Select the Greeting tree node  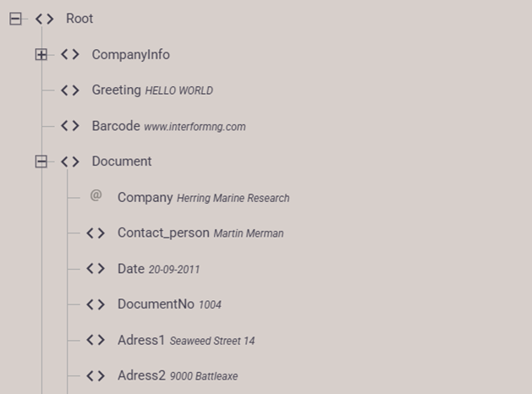[117, 90]
